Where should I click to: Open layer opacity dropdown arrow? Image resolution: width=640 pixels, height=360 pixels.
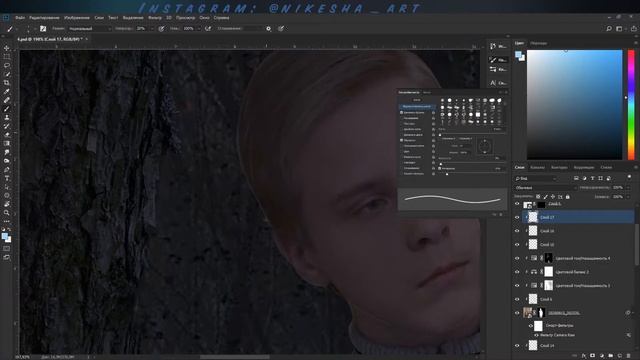628,188
